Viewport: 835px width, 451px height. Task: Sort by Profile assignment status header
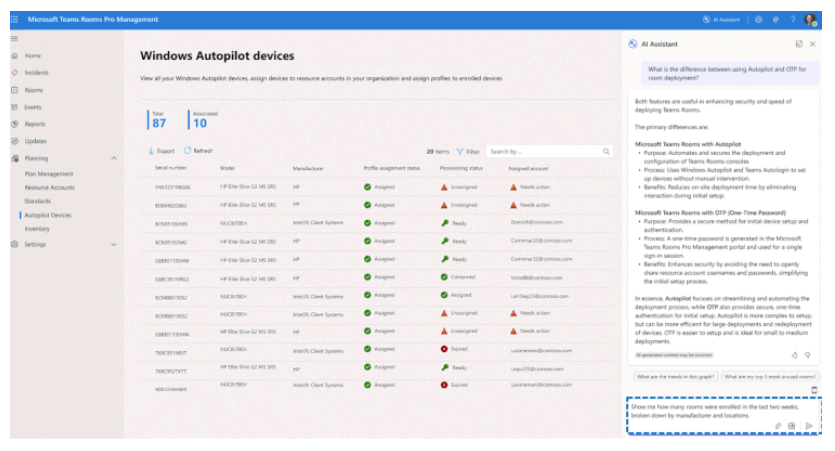[x=391, y=168]
